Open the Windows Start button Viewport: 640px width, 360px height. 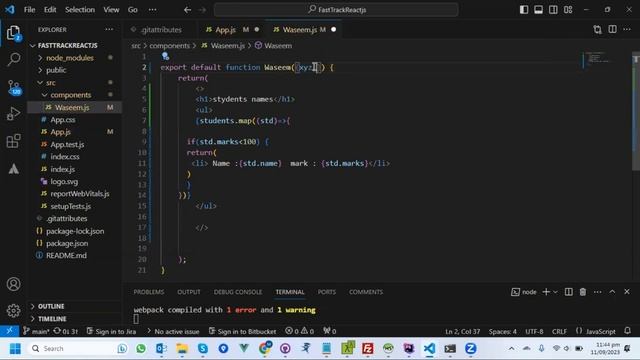pyautogui.click(x=15, y=348)
